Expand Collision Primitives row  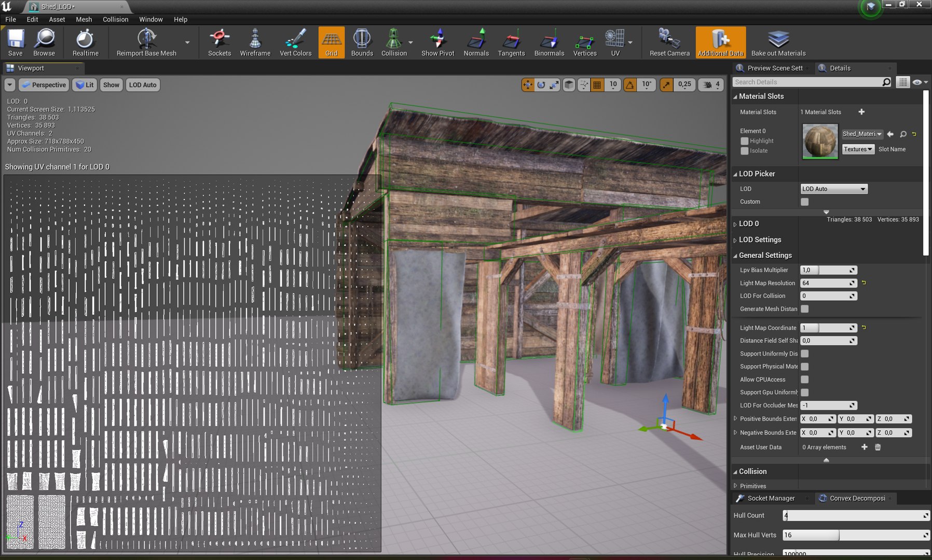(735, 486)
